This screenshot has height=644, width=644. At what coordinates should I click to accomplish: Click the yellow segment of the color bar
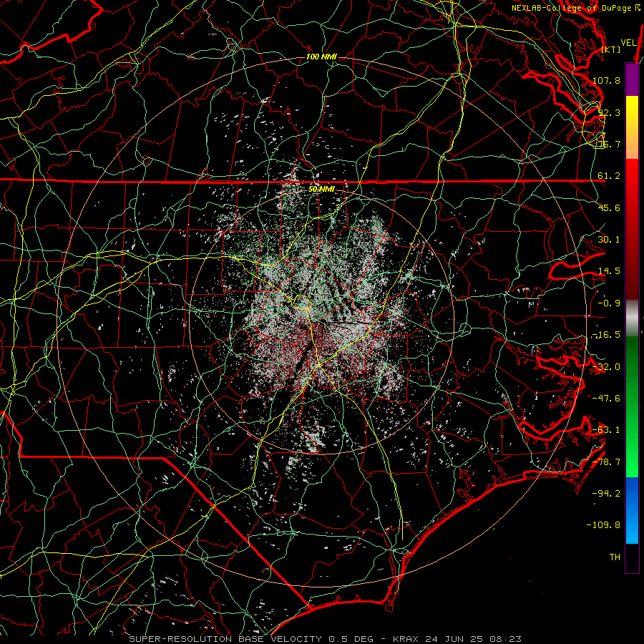(x=632, y=111)
